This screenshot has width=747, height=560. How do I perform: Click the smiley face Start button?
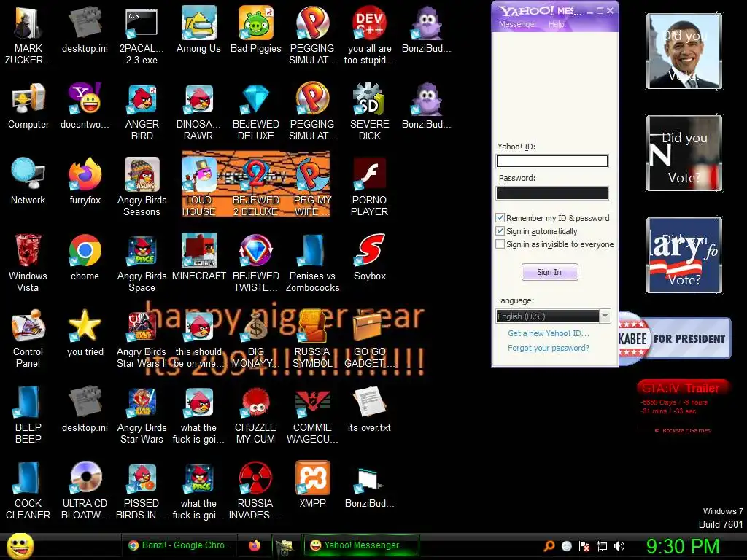[20, 546]
